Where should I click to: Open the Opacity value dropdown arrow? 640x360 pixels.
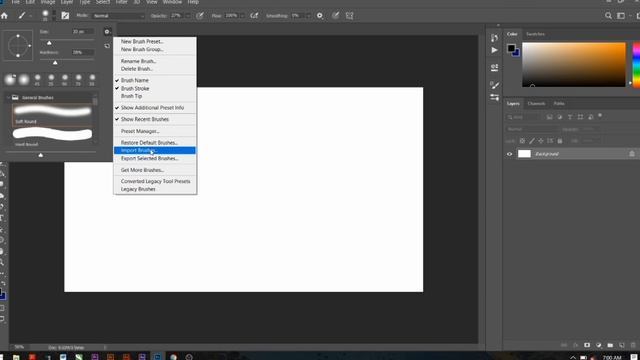[187, 16]
